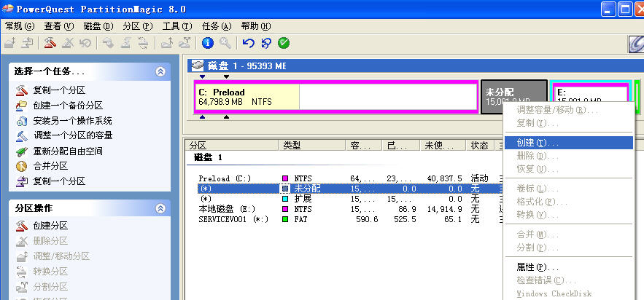Image resolution: width=644 pixels, height=300 pixels.
Task: Click the Convert partition toolbar icon
Action: coord(142,43)
